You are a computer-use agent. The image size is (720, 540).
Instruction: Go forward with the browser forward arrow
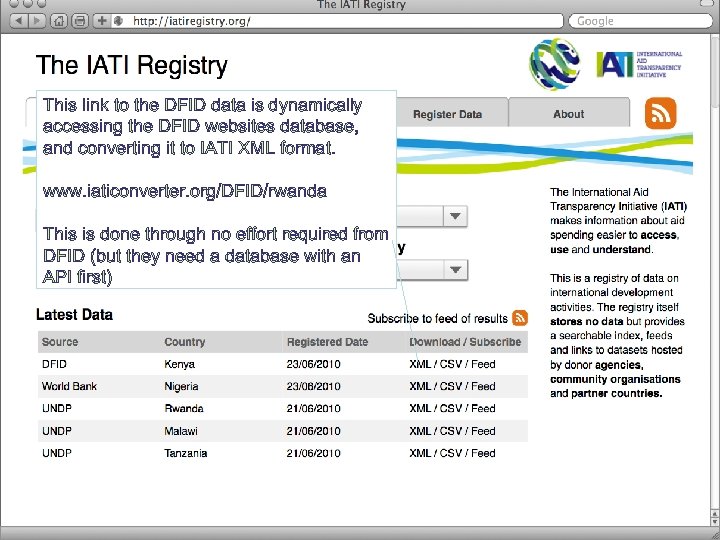(x=37, y=21)
